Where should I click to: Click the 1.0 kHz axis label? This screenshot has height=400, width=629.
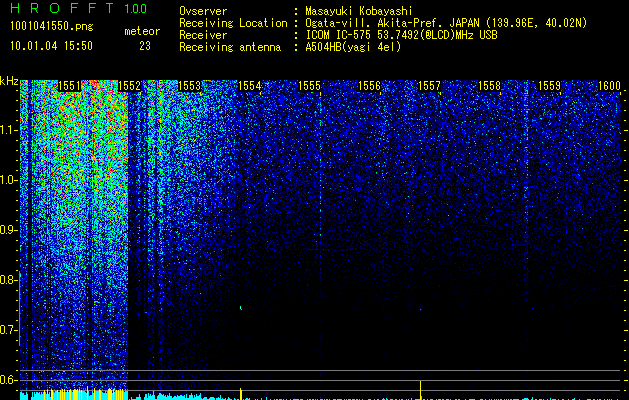9,180
